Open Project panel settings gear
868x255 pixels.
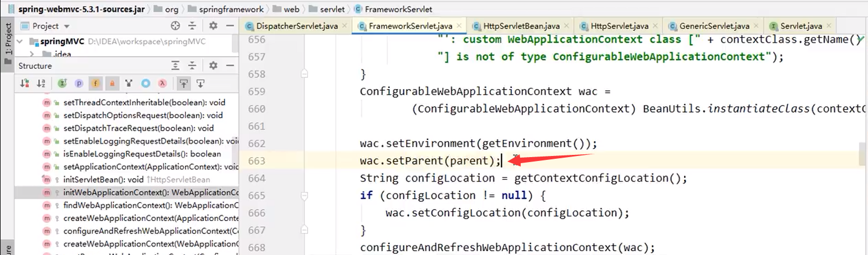coord(213,26)
